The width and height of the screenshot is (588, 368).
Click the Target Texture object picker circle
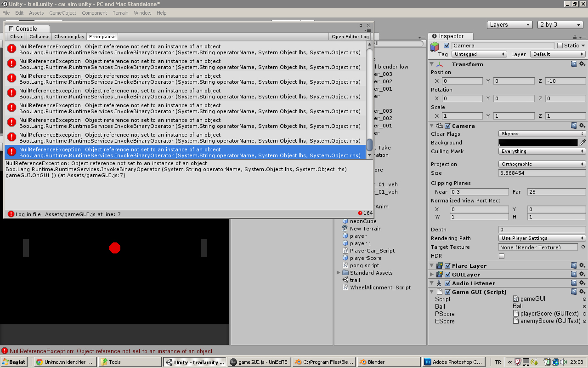click(583, 247)
